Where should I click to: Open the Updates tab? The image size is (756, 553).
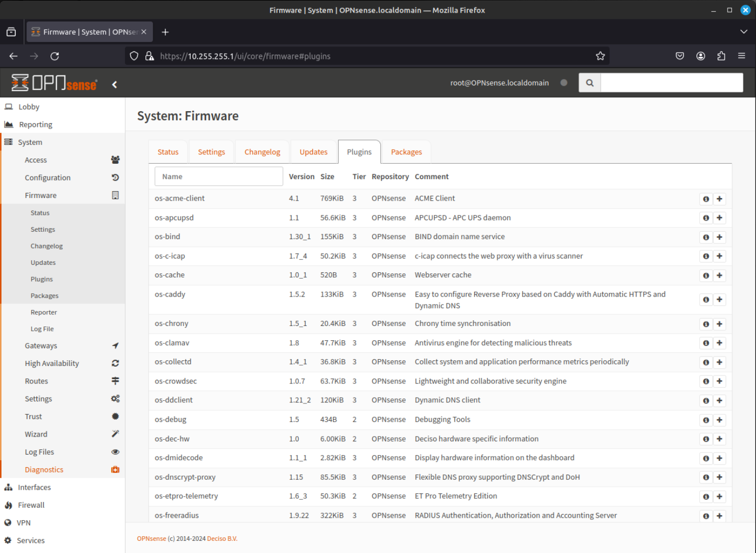point(313,152)
